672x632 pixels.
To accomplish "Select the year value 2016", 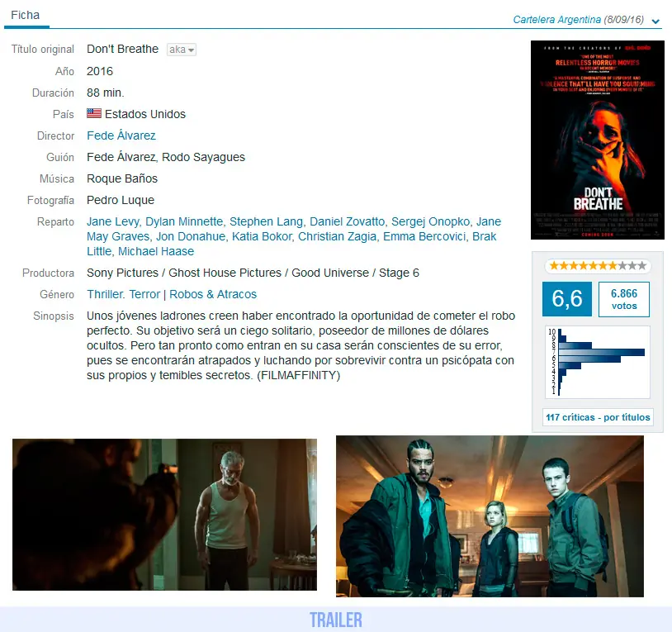I will coord(100,71).
